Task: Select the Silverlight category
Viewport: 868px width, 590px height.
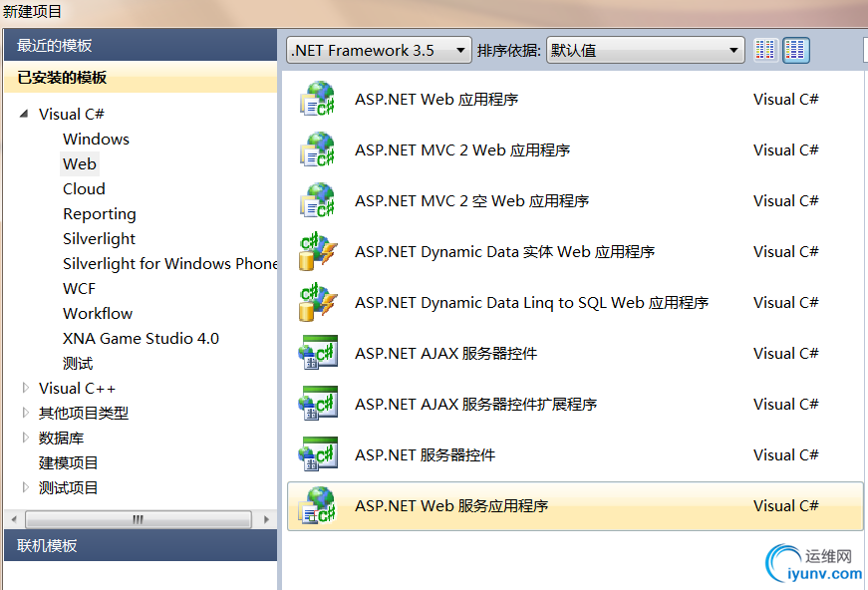Action: point(99,238)
